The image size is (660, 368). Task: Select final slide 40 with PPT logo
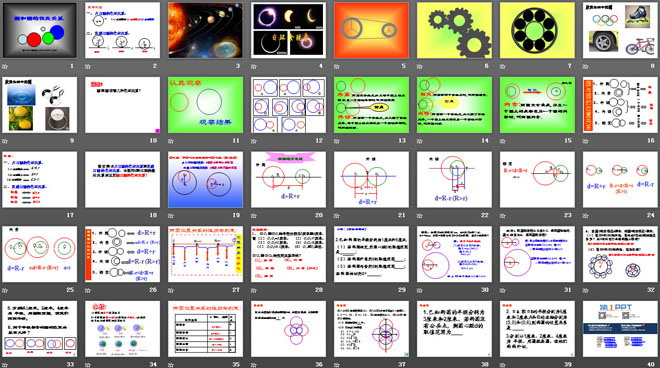[620, 328]
